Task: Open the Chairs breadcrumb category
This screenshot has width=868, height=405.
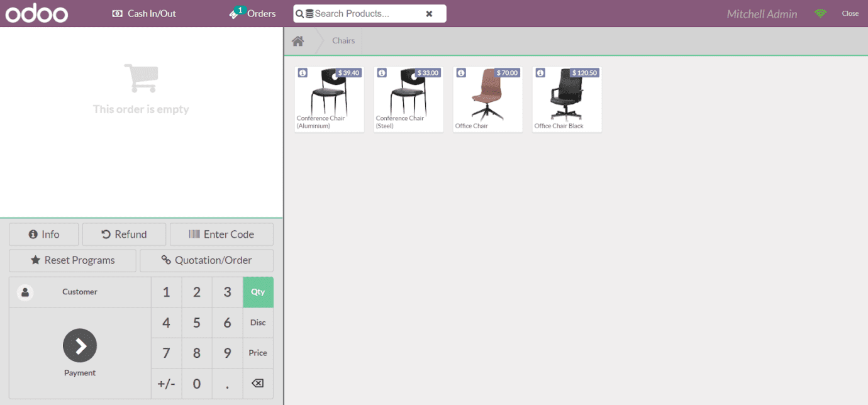Action: (x=343, y=40)
